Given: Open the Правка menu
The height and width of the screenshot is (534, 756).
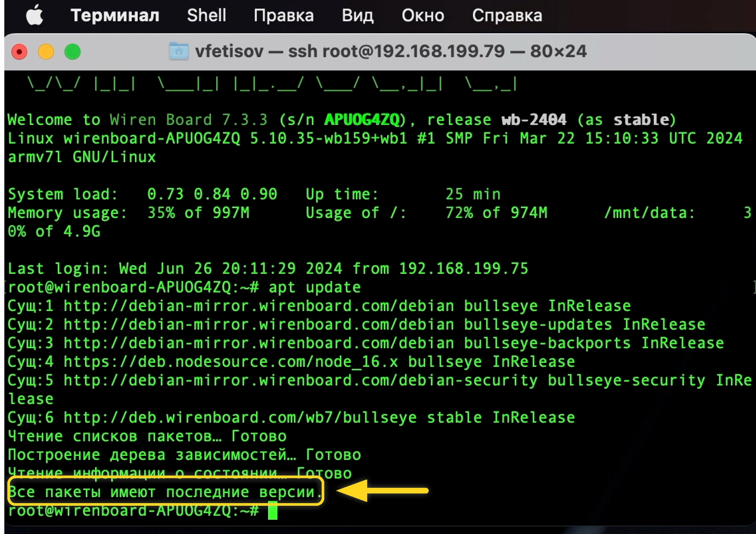Looking at the screenshot, I should click(x=284, y=16).
